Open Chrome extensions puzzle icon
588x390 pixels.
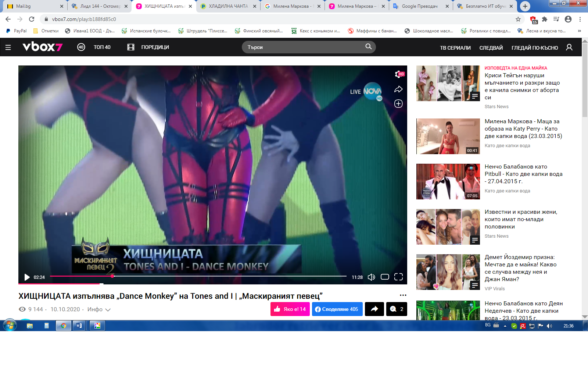[545, 19]
